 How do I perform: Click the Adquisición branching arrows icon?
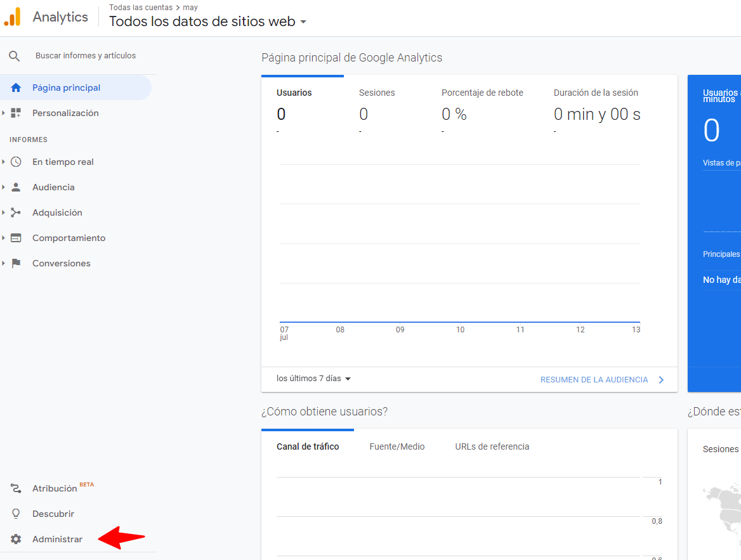(x=16, y=212)
